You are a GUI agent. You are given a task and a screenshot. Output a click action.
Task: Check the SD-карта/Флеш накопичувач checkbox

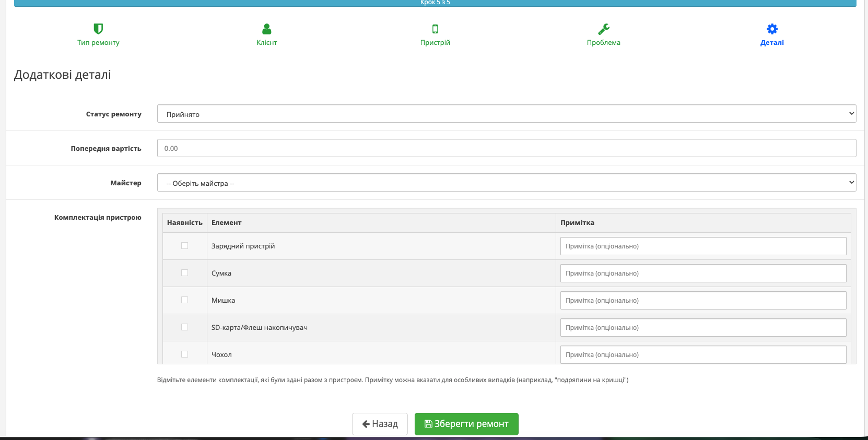click(184, 327)
